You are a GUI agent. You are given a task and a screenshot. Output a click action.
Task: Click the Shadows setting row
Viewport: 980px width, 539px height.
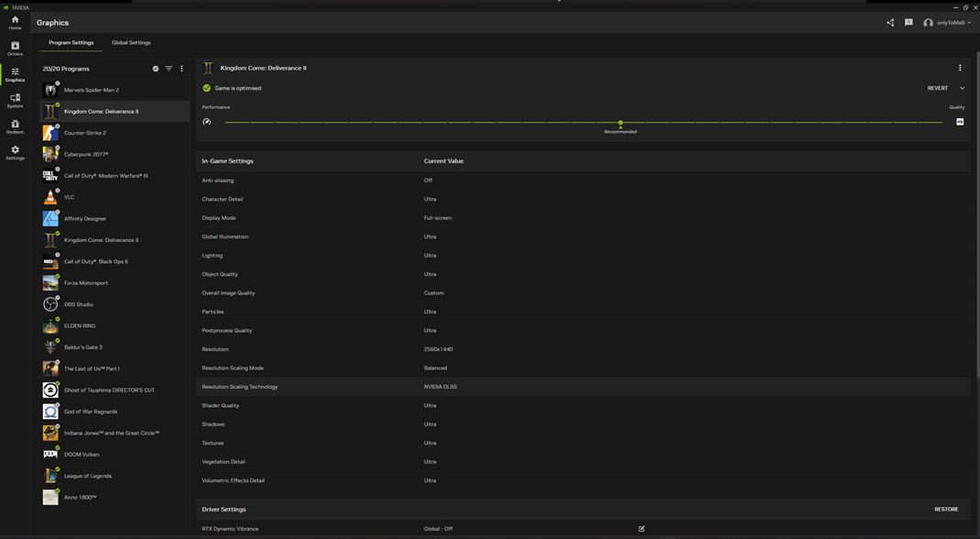[x=583, y=424]
